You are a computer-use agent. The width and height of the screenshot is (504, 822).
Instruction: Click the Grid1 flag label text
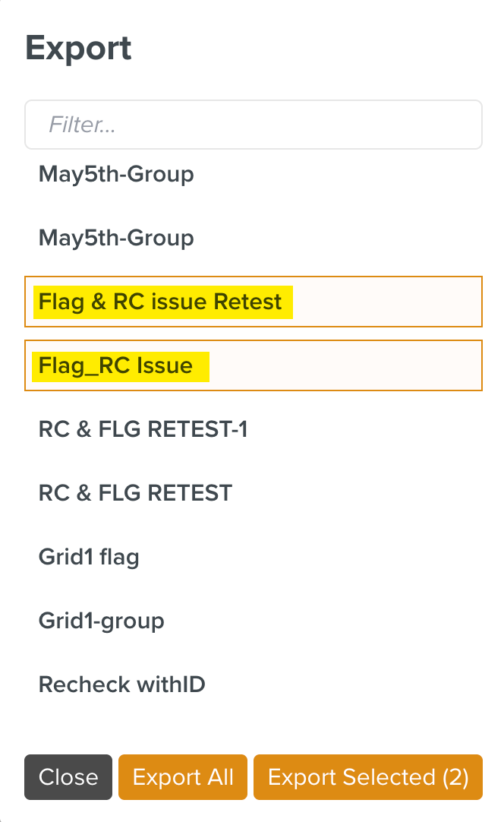click(x=89, y=557)
